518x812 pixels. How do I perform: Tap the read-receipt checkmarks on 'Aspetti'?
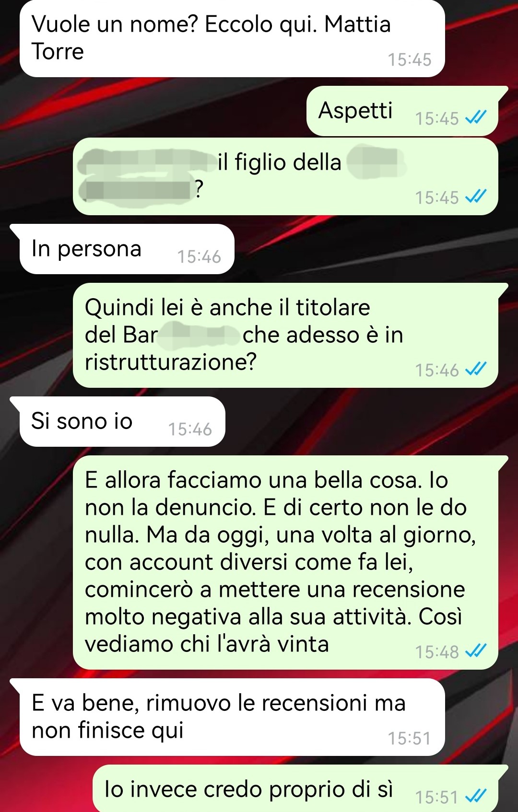[476, 117]
